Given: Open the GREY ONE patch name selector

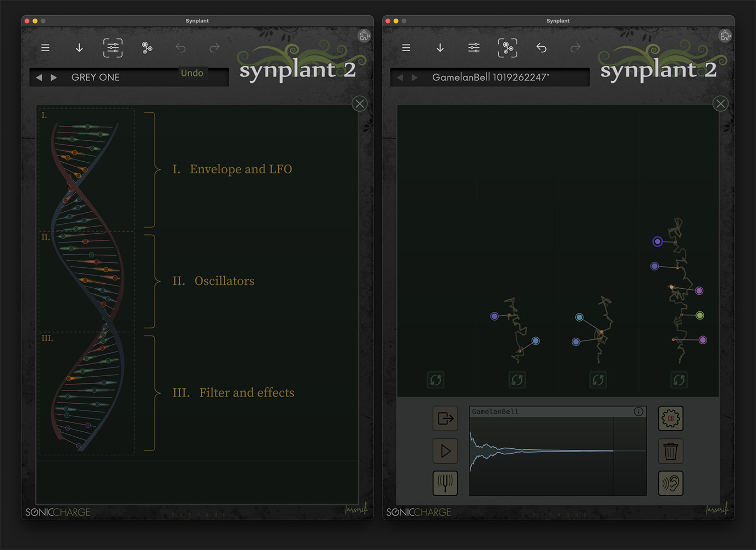Looking at the screenshot, I should [x=95, y=78].
